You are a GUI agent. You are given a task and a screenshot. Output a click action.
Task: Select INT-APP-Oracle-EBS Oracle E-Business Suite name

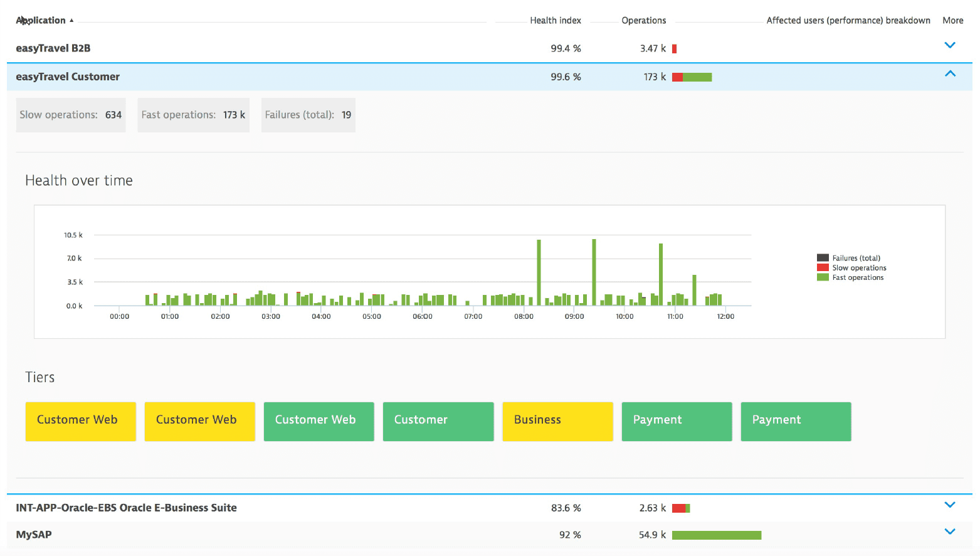coord(127,508)
